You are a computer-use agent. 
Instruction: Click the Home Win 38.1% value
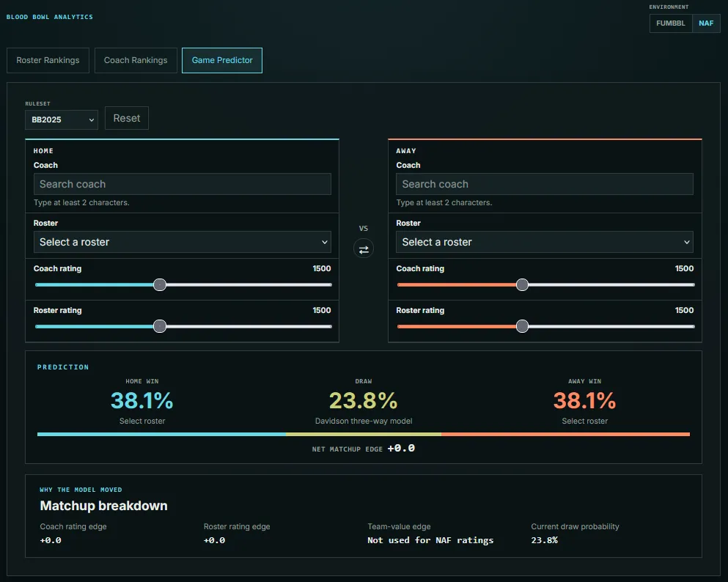(142, 400)
